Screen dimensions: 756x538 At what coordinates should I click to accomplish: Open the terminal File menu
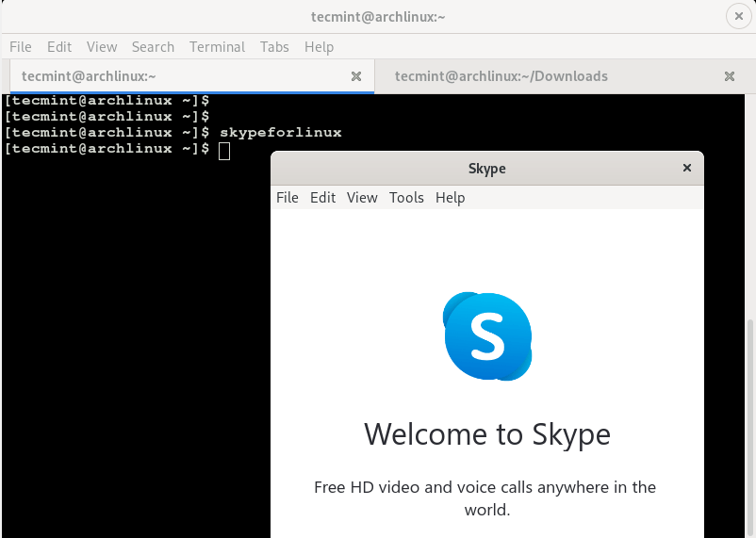(x=21, y=46)
